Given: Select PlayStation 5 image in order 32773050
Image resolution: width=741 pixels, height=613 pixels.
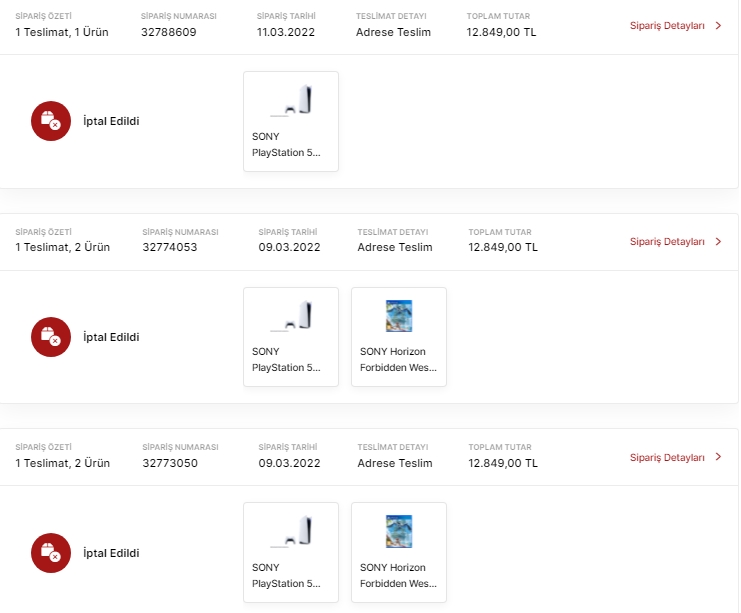Looking at the screenshot, I should coord(291,531).
